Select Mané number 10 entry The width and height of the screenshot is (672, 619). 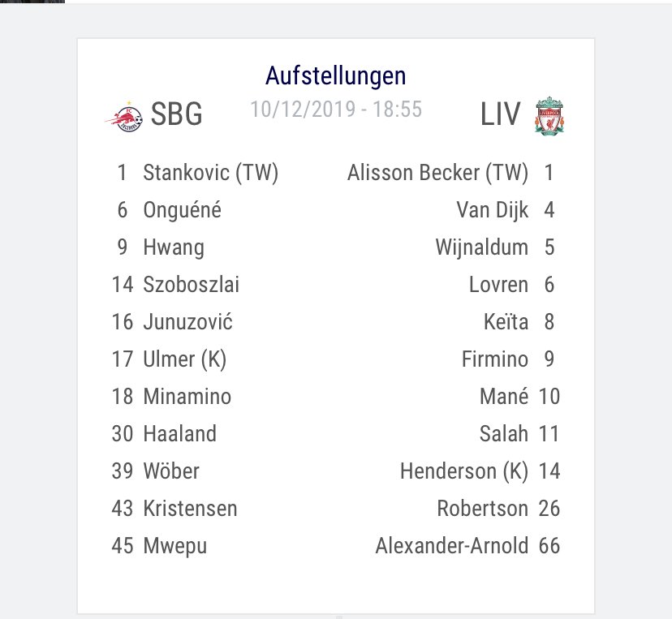[x=520, y=396]
